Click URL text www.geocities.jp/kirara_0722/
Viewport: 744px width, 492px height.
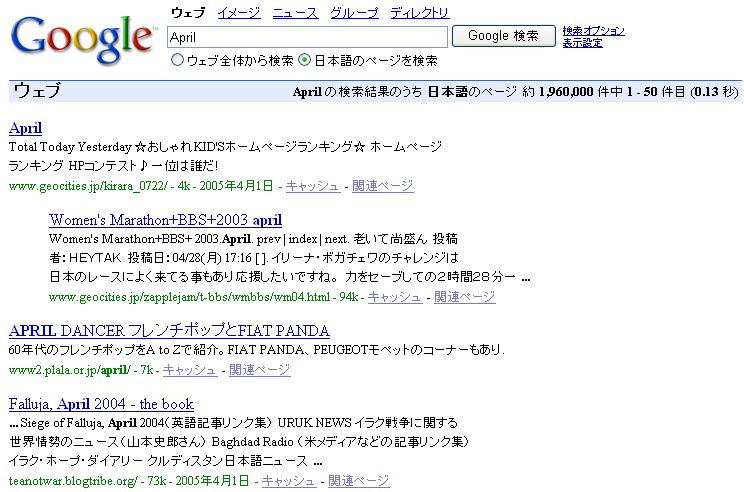[x=88, y=186]
